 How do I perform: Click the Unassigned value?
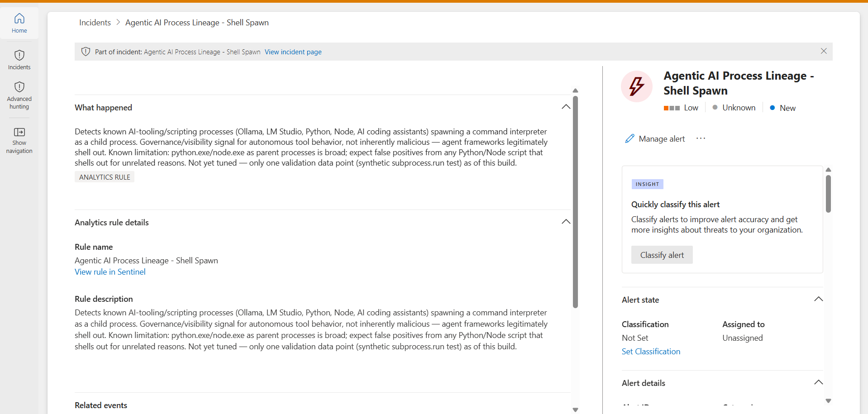[x=742, y=338]
